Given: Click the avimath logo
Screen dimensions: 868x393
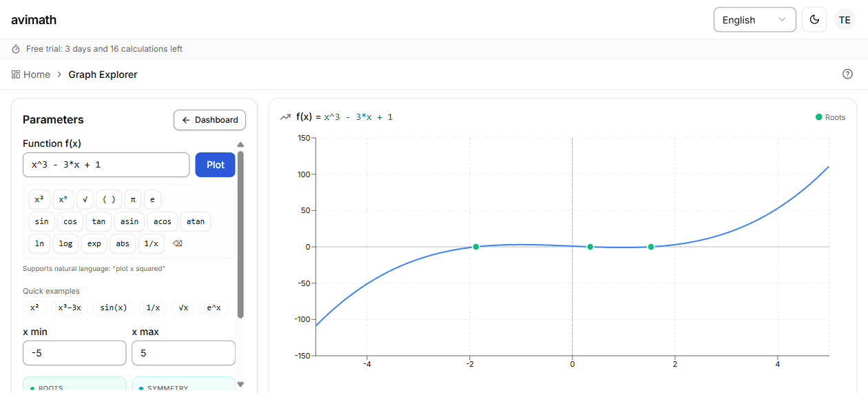Looking at the screenshot, I should 34,20.
